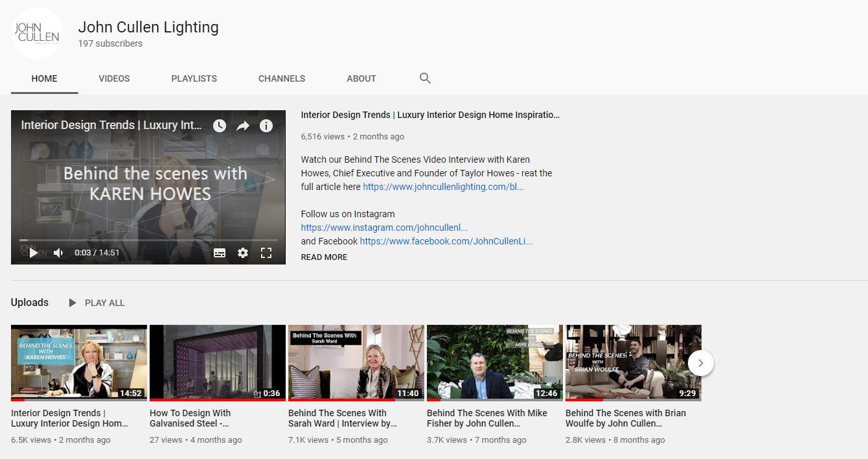This screenshot has height=459, width=868.
Task: Click "7.1K views • 5 months ago" text
Action: click(x=338, y=440)
